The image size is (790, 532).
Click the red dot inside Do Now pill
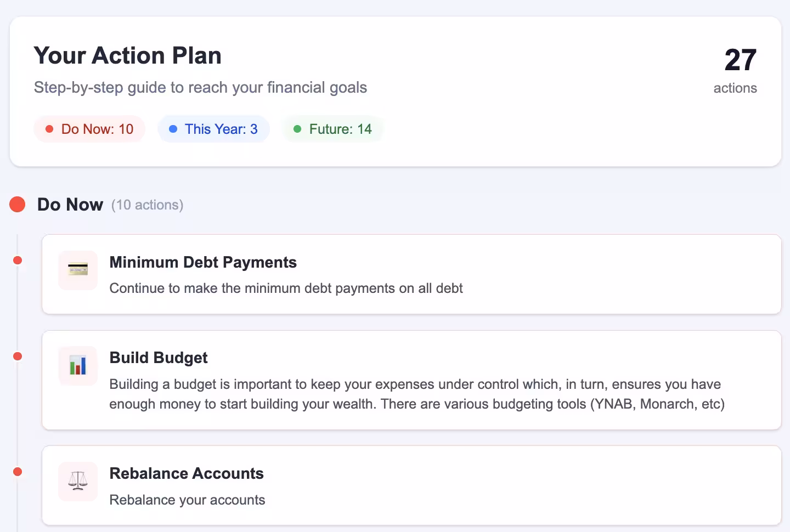click(x=49, y=129)
